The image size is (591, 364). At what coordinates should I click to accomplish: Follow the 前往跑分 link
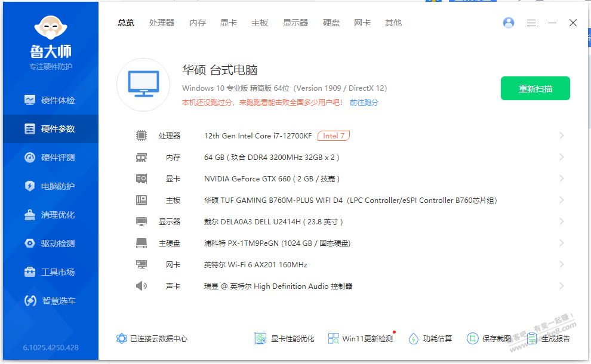[364, 103]
